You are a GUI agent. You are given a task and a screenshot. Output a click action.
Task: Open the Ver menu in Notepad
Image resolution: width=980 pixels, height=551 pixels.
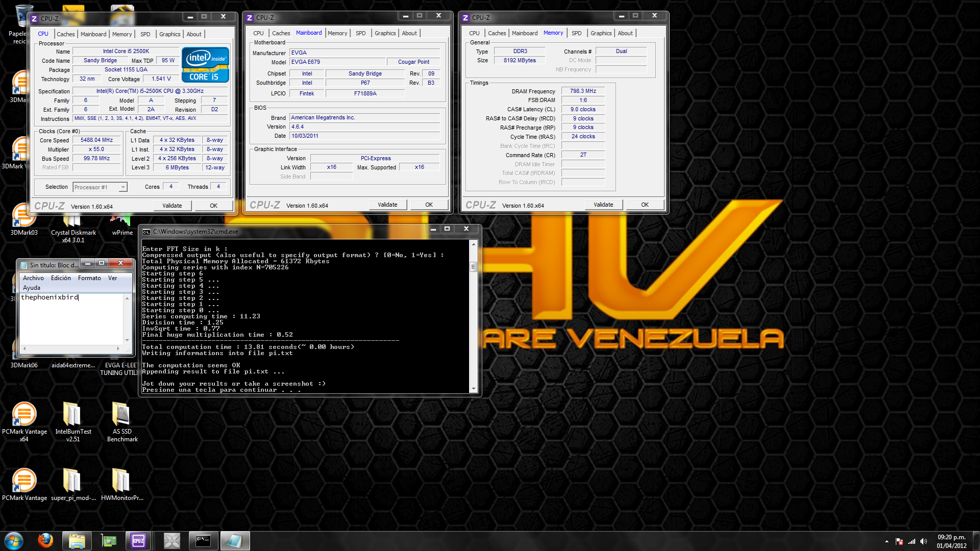click(x=112, y=278)
